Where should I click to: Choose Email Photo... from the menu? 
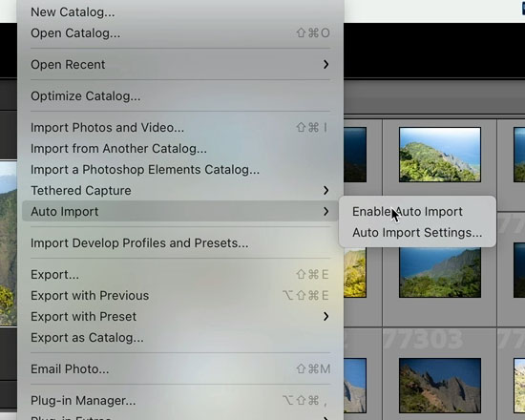(180, 369)
